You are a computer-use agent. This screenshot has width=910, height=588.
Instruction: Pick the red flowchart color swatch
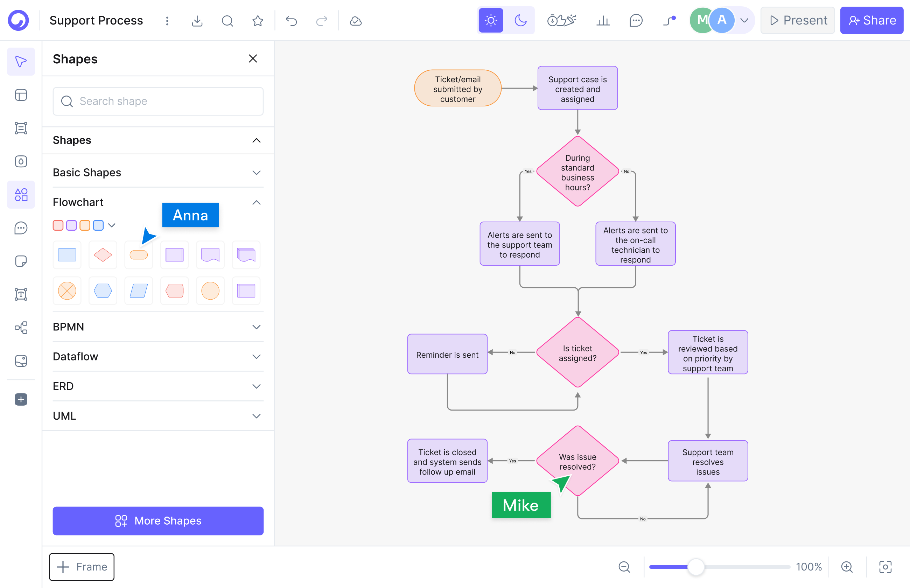click(58, 225)
